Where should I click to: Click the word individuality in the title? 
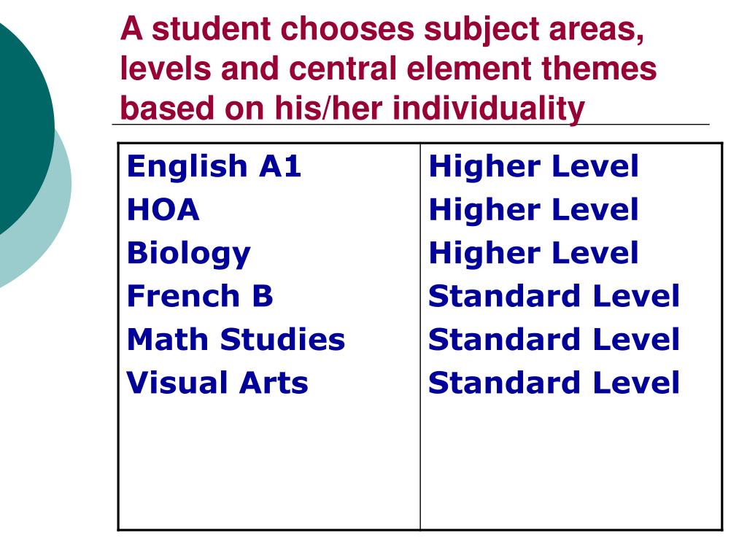pos(488,108)
